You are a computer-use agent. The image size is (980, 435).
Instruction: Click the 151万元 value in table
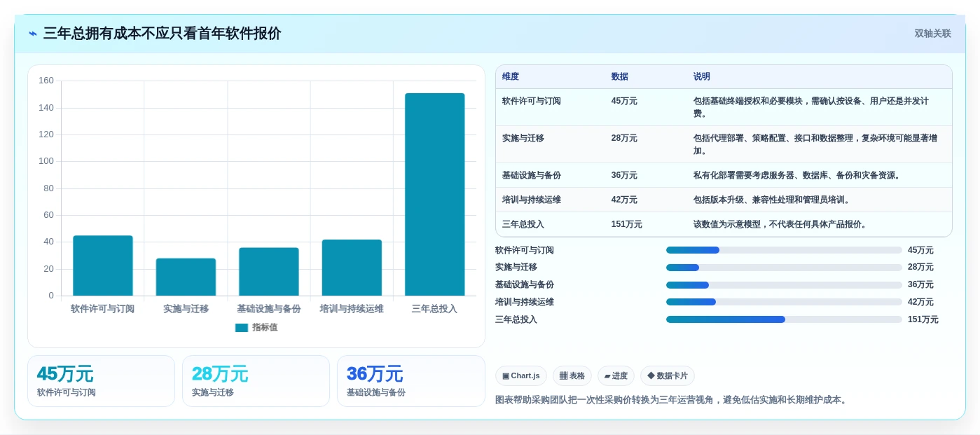click(x=627, y=224)
